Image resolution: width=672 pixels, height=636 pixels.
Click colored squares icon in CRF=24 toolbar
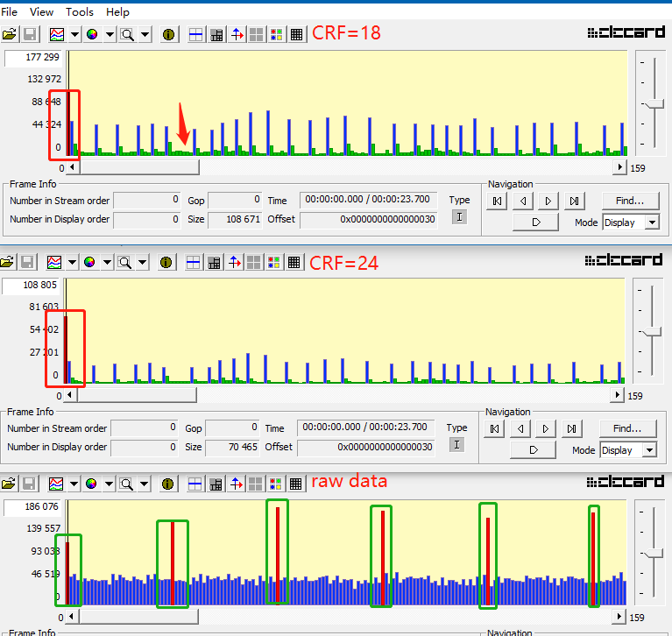click(x=274, y=262)
